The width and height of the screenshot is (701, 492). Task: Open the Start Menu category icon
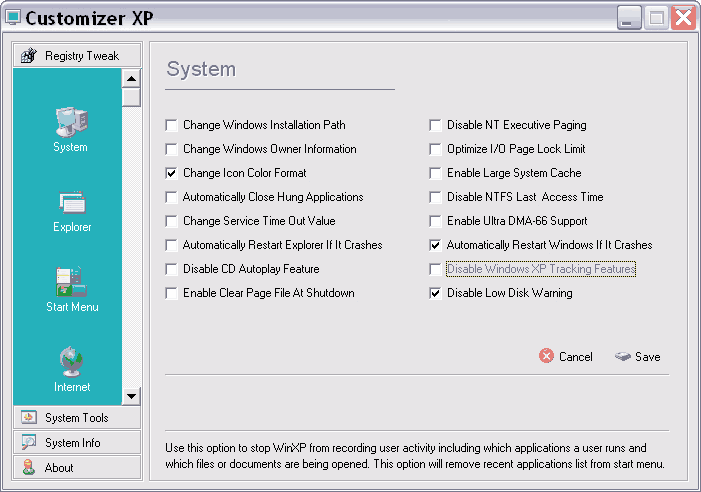pos(72,282)
